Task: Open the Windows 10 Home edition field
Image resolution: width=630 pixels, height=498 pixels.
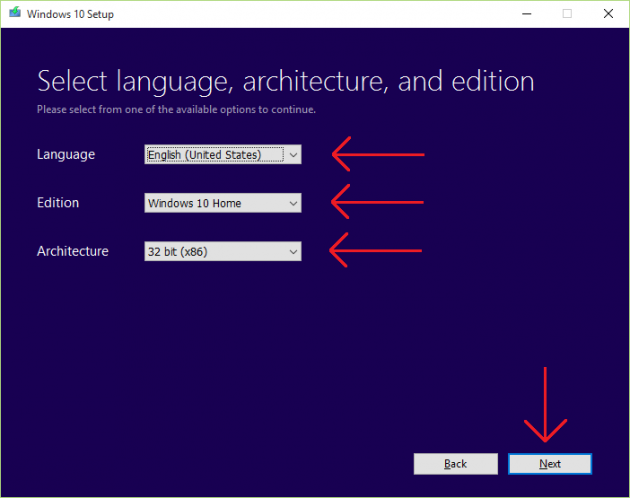Action: click(214, 203)
